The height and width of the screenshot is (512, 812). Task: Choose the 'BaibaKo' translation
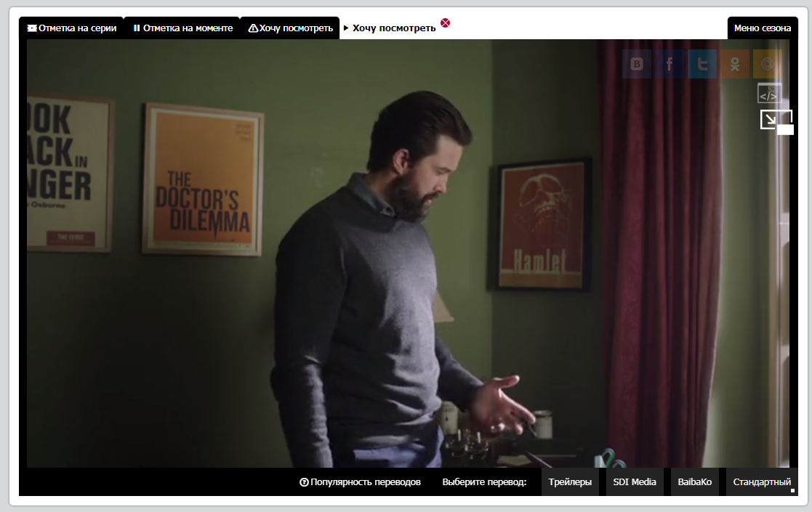click(694, 482)
